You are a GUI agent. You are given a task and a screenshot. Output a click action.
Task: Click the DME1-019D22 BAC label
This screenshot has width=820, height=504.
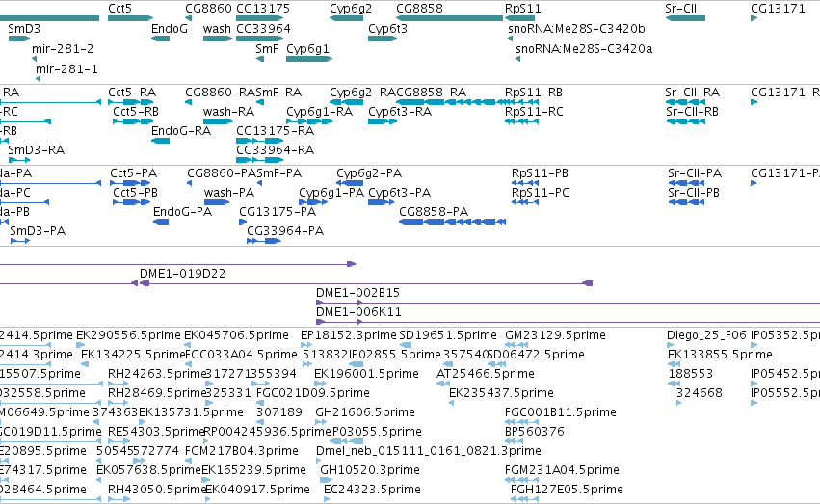coord(182,274)
